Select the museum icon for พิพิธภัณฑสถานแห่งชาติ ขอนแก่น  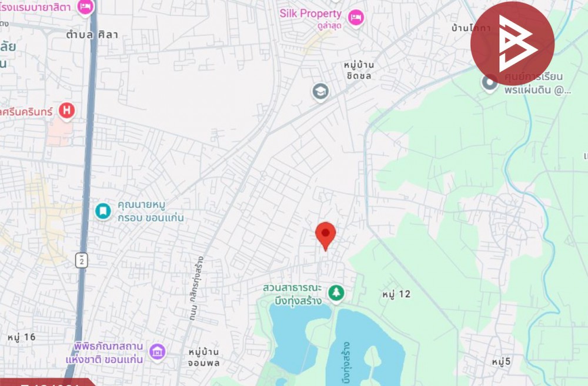click(x=158, y=352)
